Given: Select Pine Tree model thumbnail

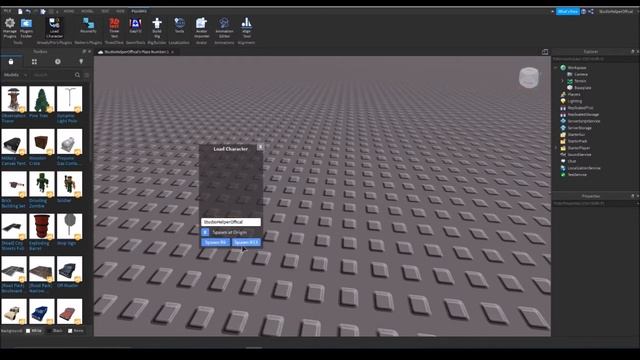Looking at the screenshot, I should point(42,99).
